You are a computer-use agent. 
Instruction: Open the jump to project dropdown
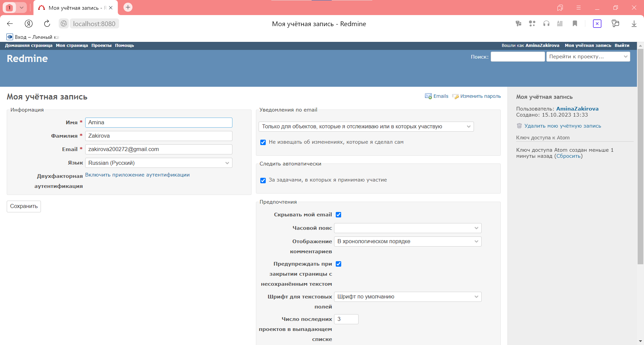(x=588, y=57)
